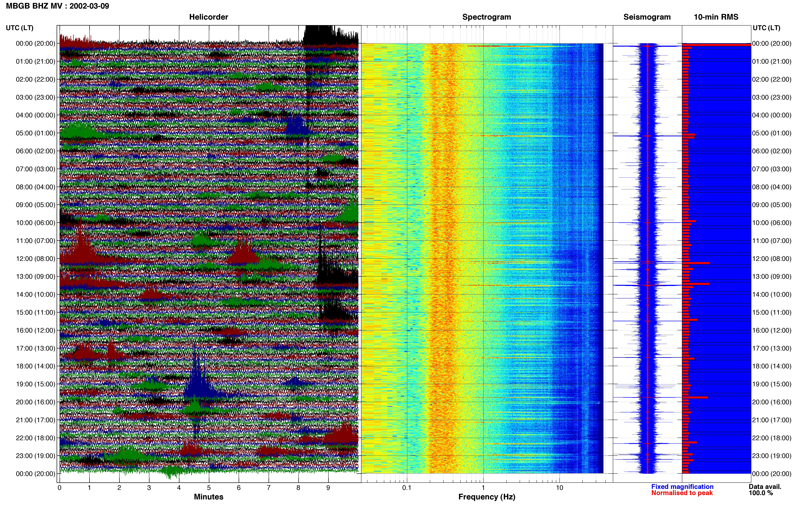
Task: Select the Spectrogram panel heading
Action: 487,17
